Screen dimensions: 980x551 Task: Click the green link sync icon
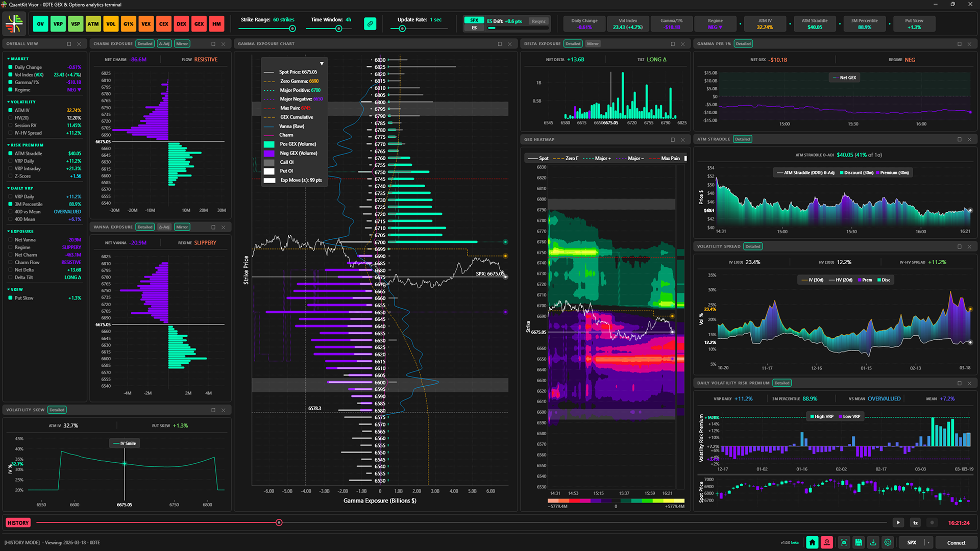(370, 23)
